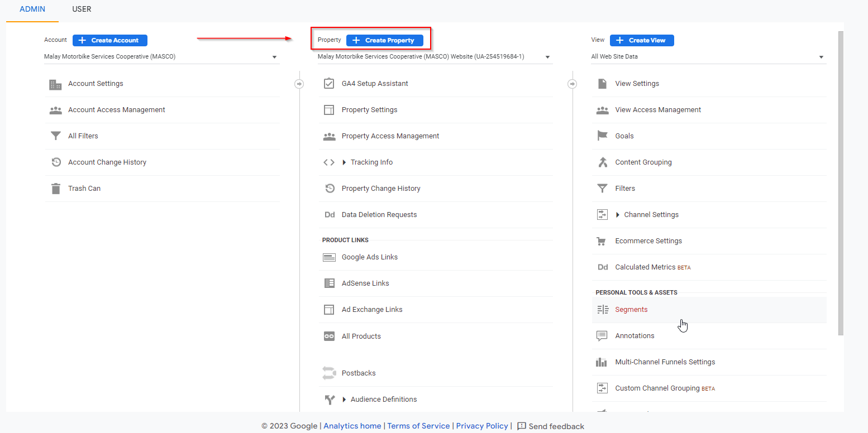
Task: Click the Google Ads Links icon
Action: tap(329, 257)
